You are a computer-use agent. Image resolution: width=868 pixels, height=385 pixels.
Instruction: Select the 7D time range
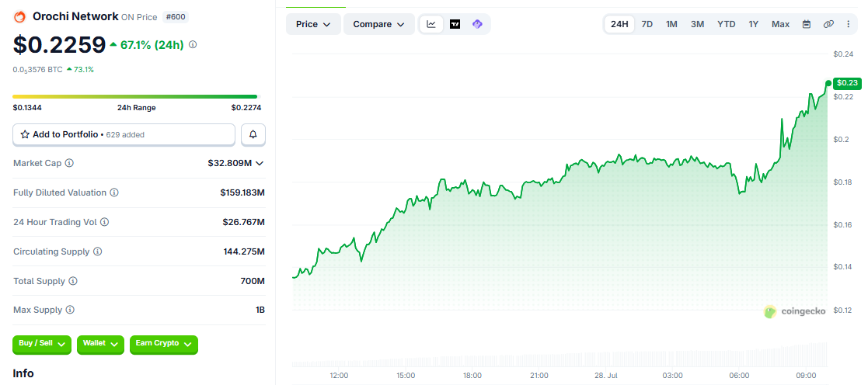(x=647, y=24)
